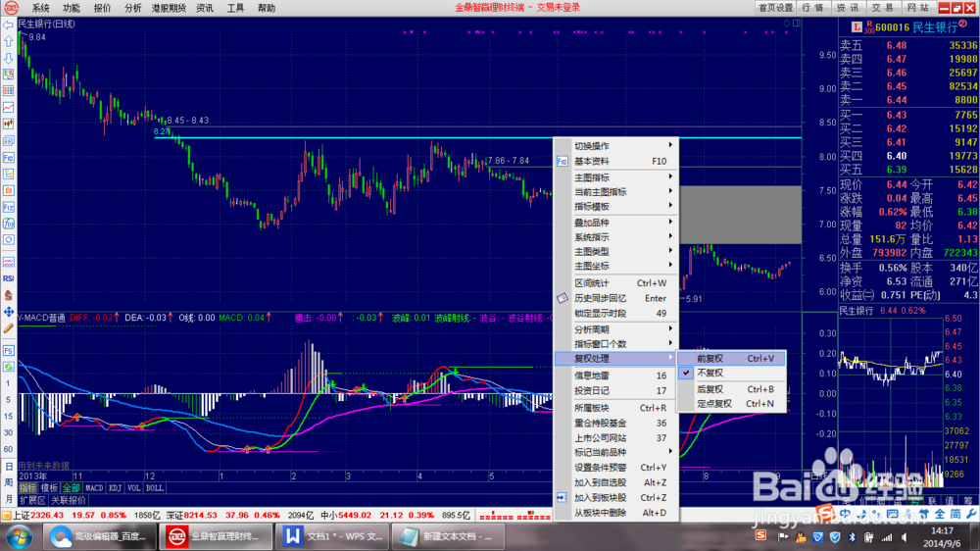Expand 主图类型 submenu
Screen dimensions: 980x551
click(x=615, y=251)
